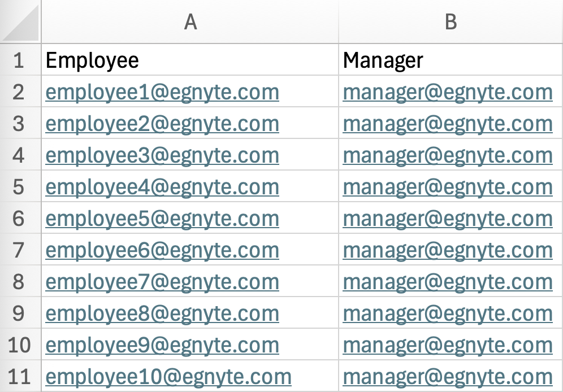Open manager@egnyte.com link in row 2
Screen dimensions: 563x392
447,92
